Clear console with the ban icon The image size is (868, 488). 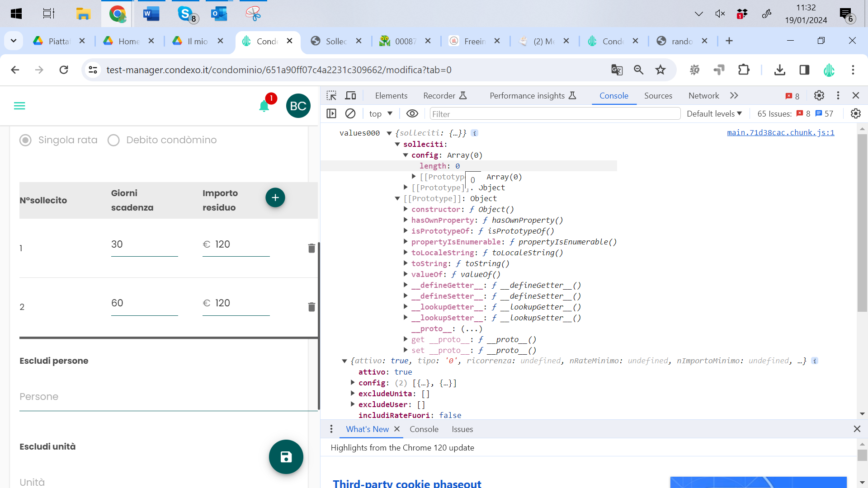coord(350,113)
